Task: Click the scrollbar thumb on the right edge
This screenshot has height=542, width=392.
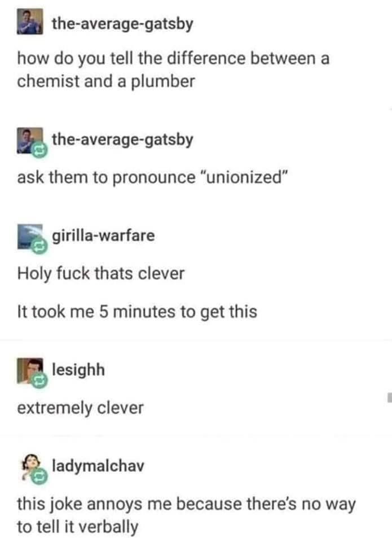Action: click(390, 397)
